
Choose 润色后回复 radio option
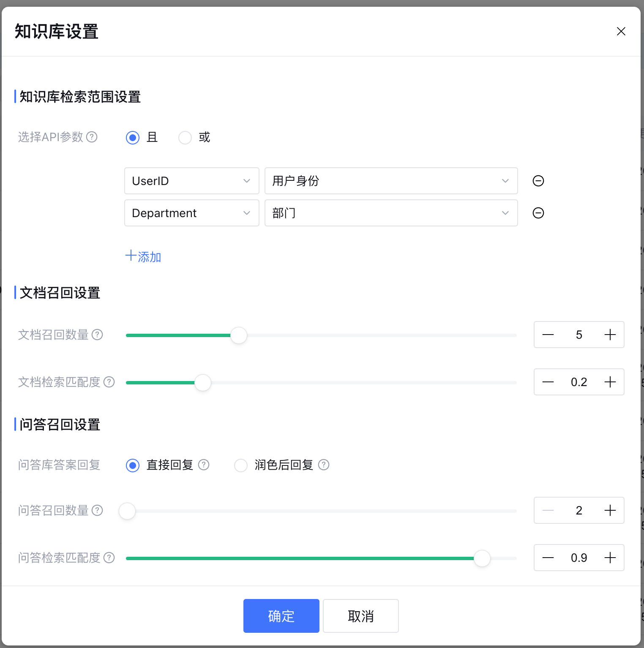[x=241, y=466]
